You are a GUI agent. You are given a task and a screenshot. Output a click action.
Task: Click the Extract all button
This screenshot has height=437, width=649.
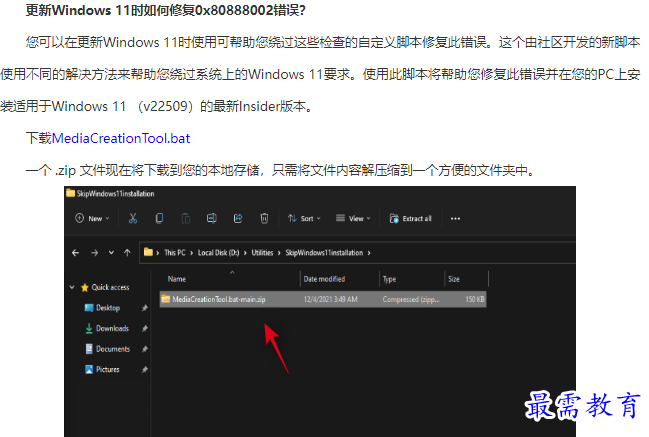[x=411, y=218]
